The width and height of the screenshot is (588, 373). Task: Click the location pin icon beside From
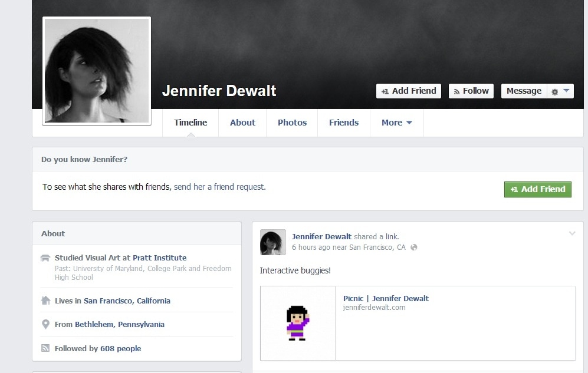[x=45, y=324]
